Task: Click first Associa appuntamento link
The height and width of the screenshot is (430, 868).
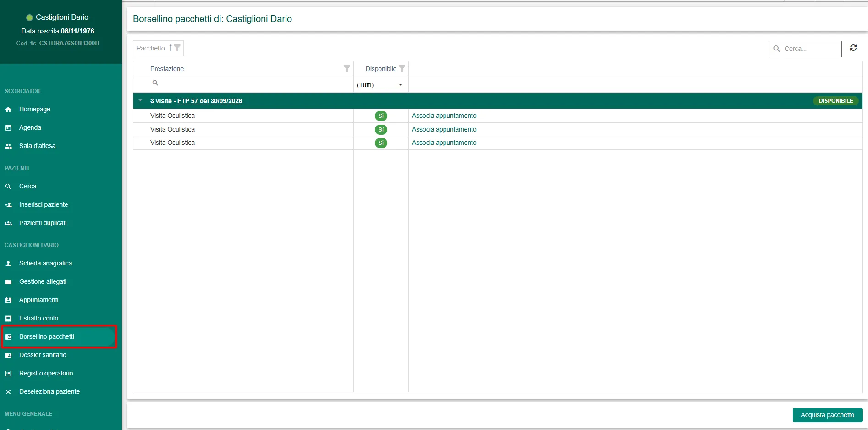Action: [444, 116]
